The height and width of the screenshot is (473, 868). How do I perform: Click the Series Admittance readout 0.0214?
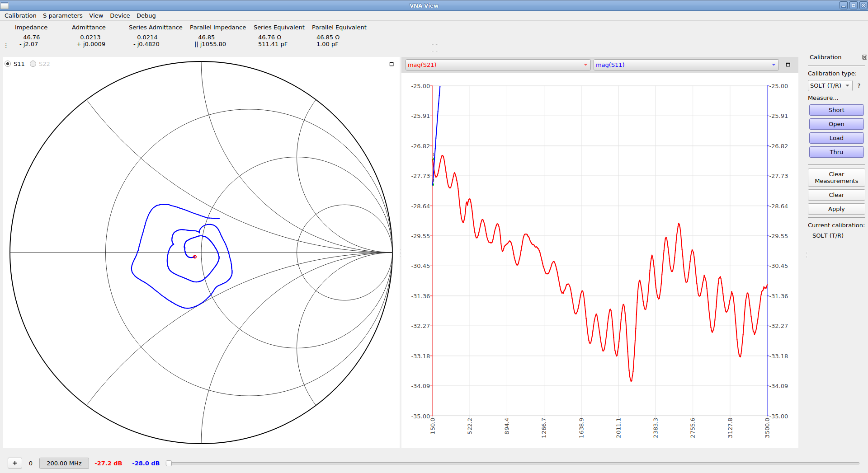(x=147, y=37)
